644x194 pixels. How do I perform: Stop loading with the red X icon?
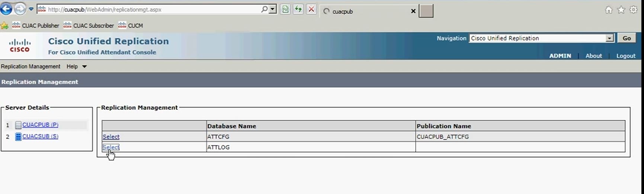(x=311, y=9)
